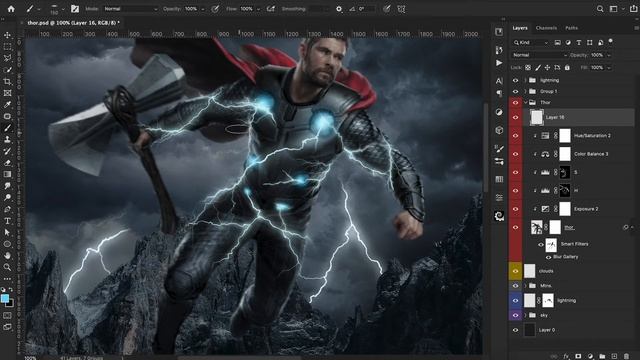
Task: Click the Smart Filters mask thumbnail
Action: tap(551, 245)
